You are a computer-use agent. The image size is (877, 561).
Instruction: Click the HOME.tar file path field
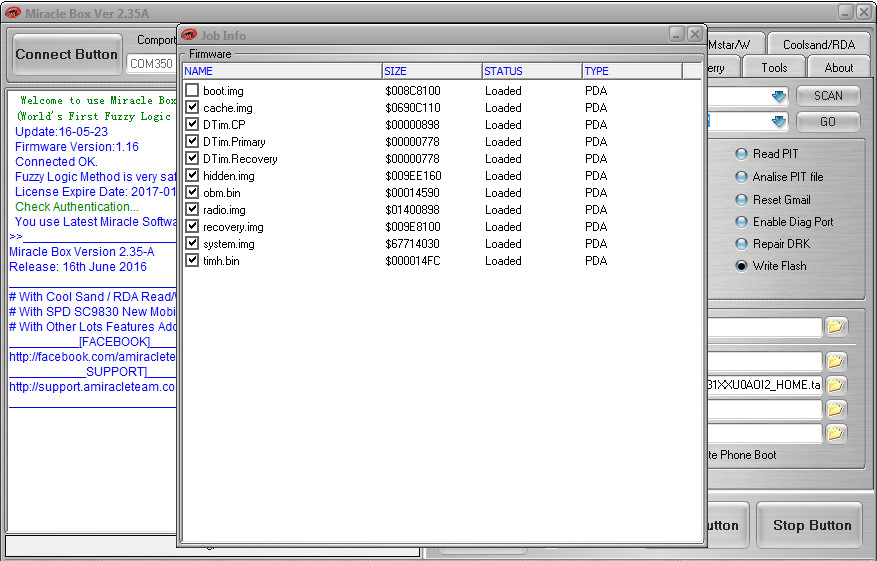click(765, 385)
